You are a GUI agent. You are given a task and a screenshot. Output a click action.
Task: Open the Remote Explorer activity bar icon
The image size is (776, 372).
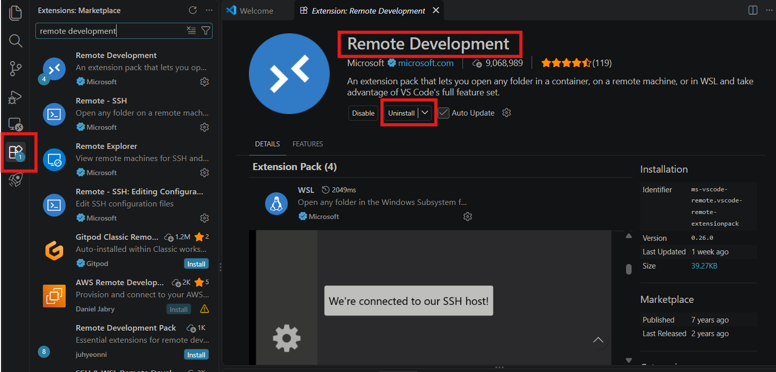(x=16, y=124)
